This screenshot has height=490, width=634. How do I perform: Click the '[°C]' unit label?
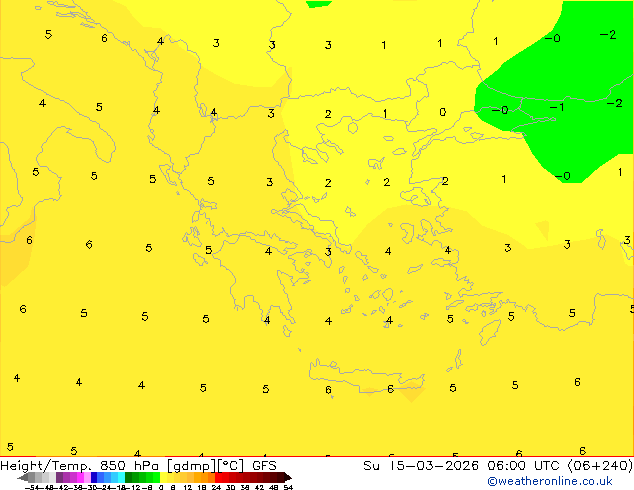click(x=230, y=465)
